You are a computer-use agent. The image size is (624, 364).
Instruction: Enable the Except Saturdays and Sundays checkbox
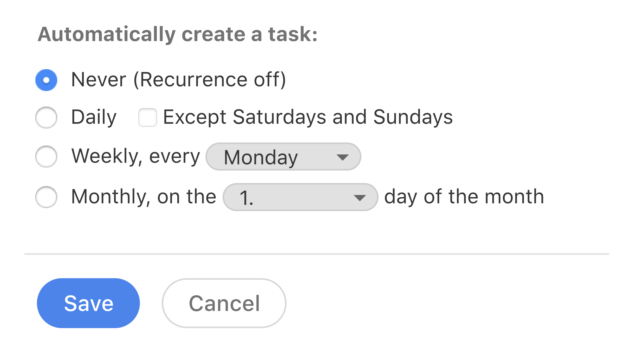click(147, 118)
